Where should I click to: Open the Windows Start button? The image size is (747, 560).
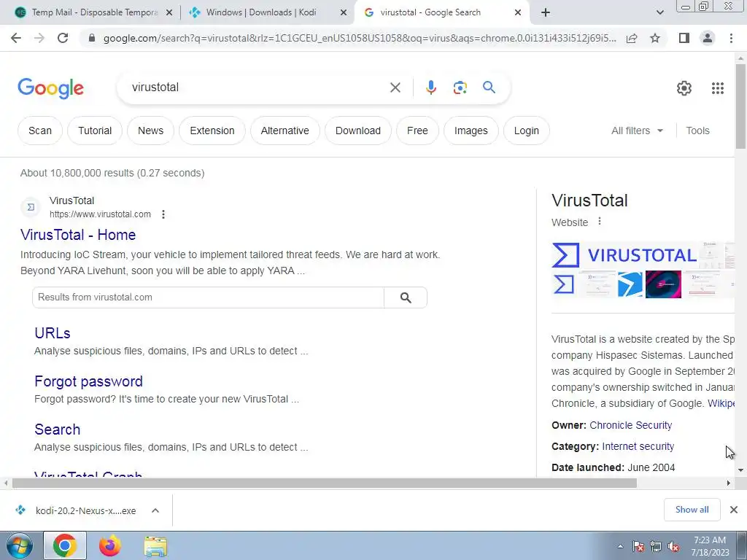(x=20, y=545)
